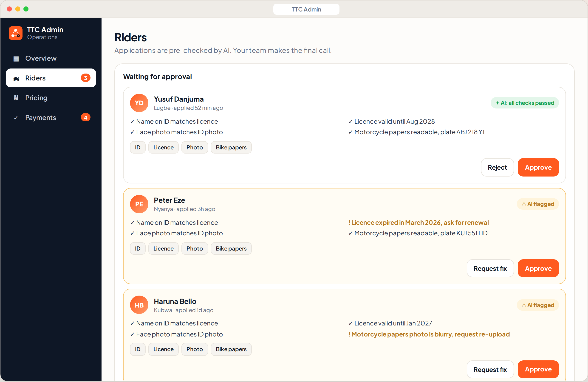The image size is (588, 382).
Task: Click 'Nyanya · applied 3h ago' text
Action: tap(184, 209)
